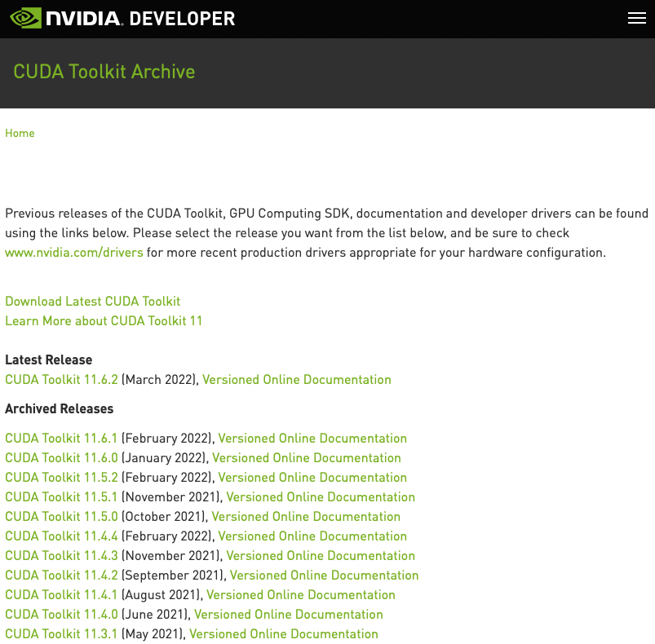This screenshot has height=644, width=655.
Task: Open CUDA Toolkit 11.5.2 link
Action: [x=61, y=478]
